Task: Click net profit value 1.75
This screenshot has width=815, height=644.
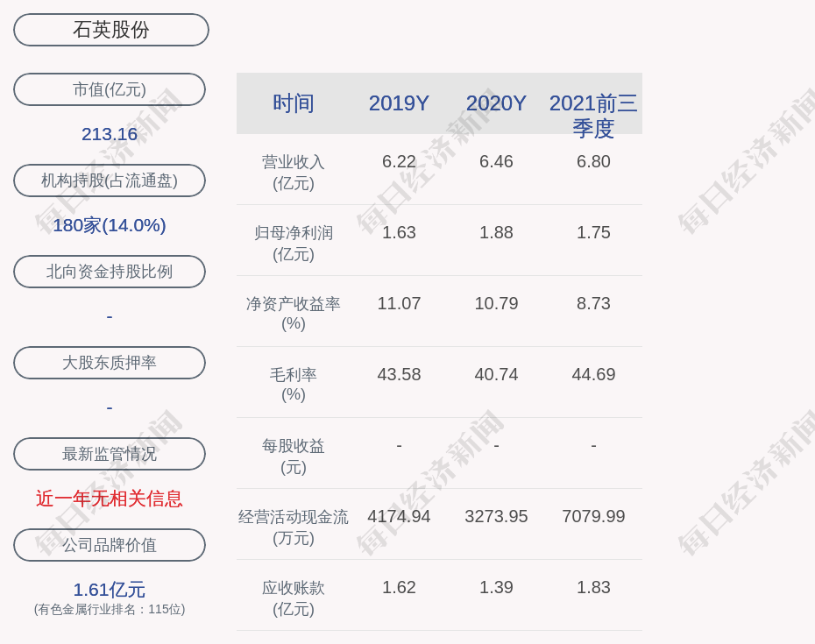Action: click(593, 232)
